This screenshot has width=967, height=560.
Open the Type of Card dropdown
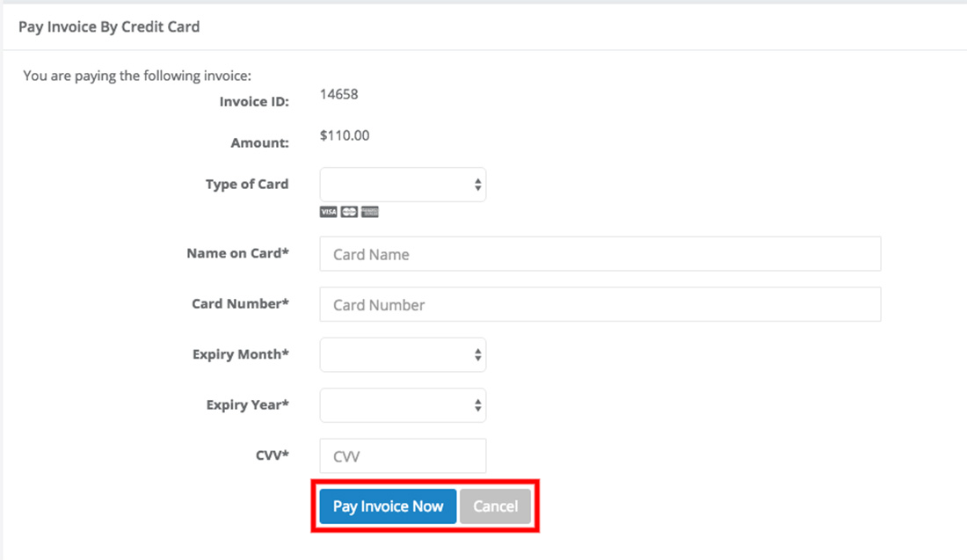pyautogui.click(x=403, y=185)
